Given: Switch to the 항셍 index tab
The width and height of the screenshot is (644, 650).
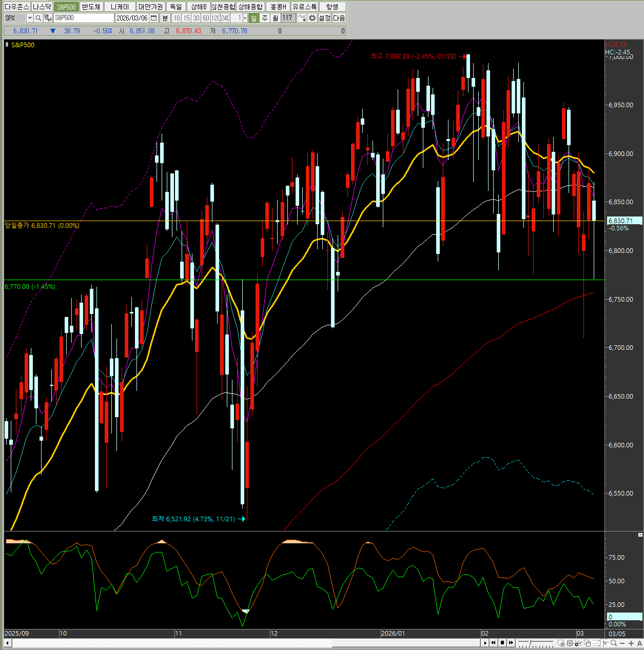Looking at the screenshot, I should [333, 7].
